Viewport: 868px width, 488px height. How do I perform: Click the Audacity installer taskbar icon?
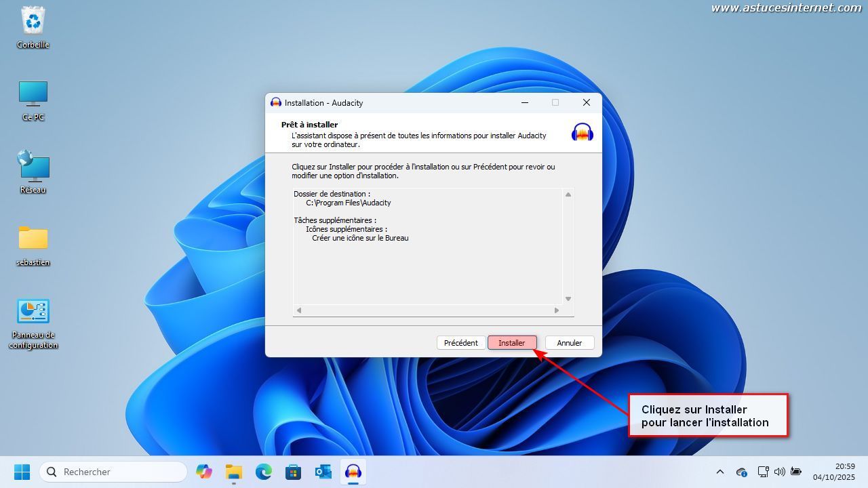353,472
